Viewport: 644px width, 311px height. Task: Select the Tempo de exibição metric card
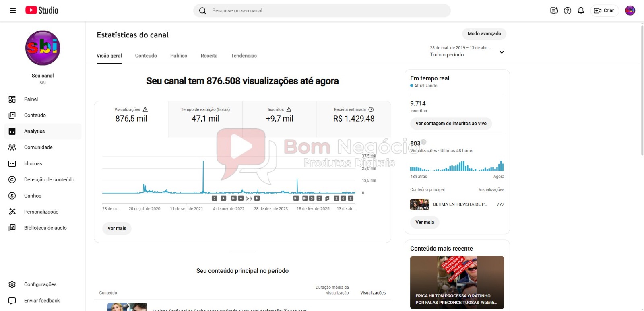[x=205, y=115]
